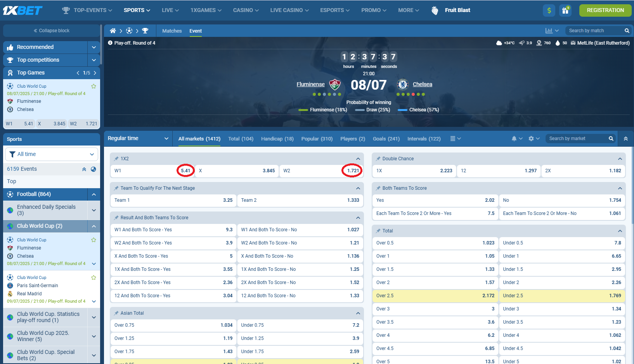634x364 pixels.
Task: Pin the Asian Total market
Action: pos(116,313)
